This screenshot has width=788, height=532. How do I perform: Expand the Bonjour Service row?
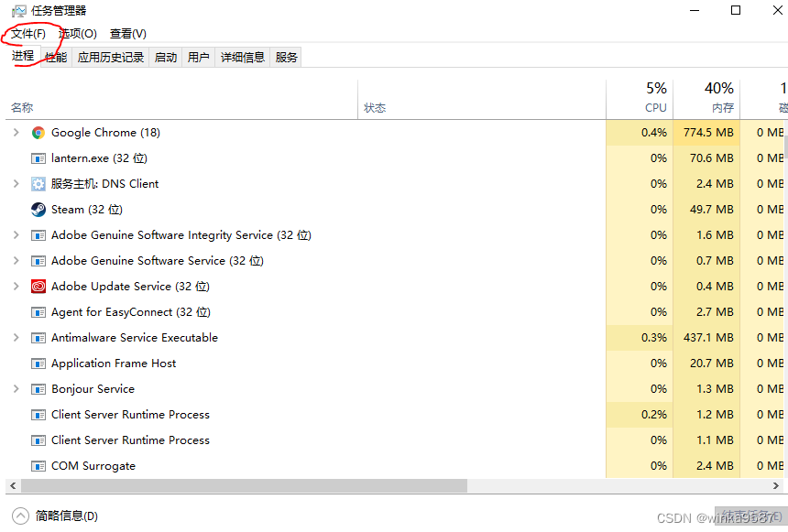pyautogui.click(x=16, y=389)
